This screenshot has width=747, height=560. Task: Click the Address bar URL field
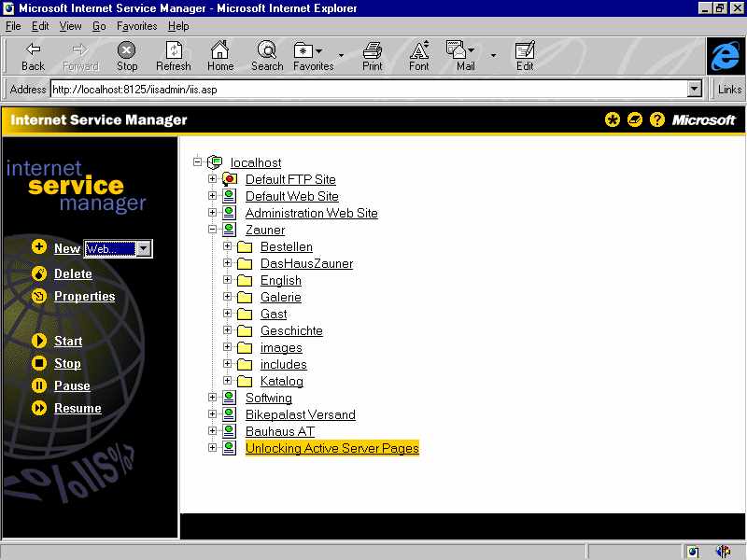(369, 89)
